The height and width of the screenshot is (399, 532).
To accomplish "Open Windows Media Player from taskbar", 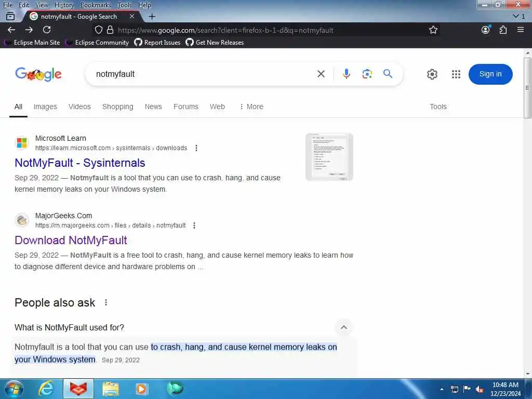I will tap(142, 389).
